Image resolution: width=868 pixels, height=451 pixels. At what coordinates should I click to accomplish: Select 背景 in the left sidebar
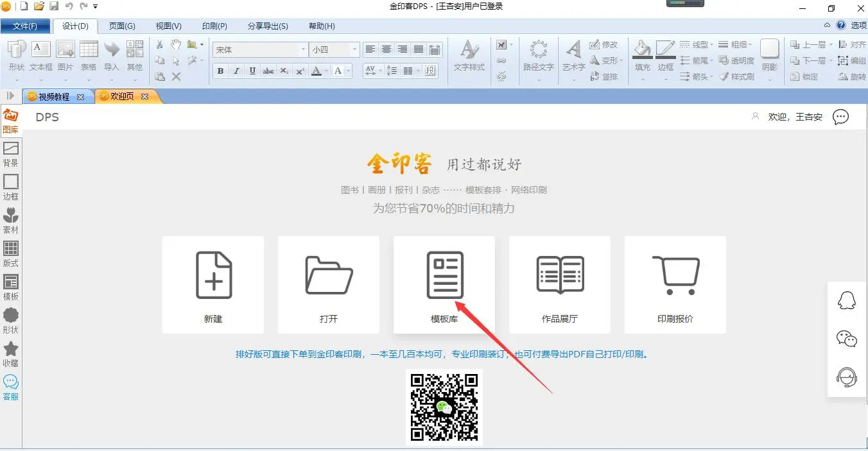click(x=11, y=155)
